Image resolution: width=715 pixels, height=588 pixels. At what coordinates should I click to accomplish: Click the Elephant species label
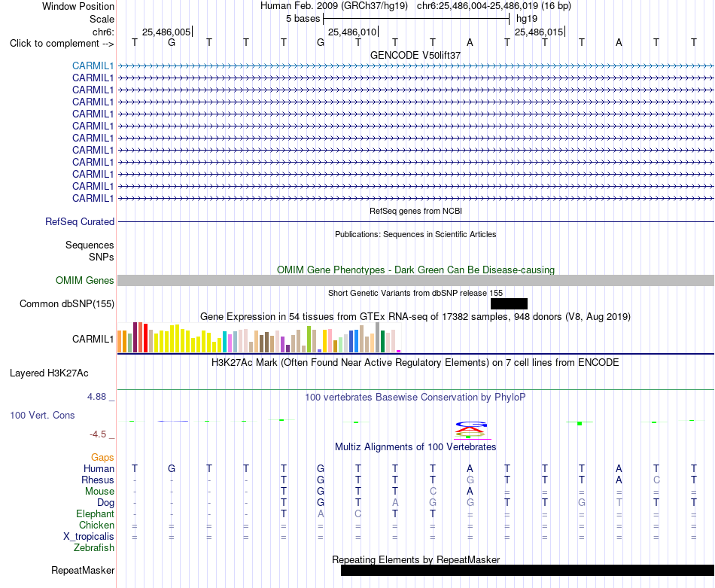[x=95, y=514]
